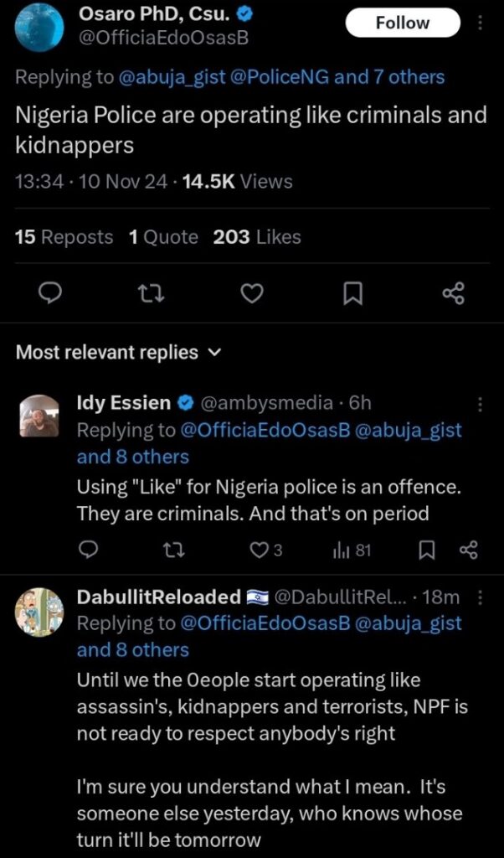Share the main post
Screen dimensions: 504x858
click(452, 292)
